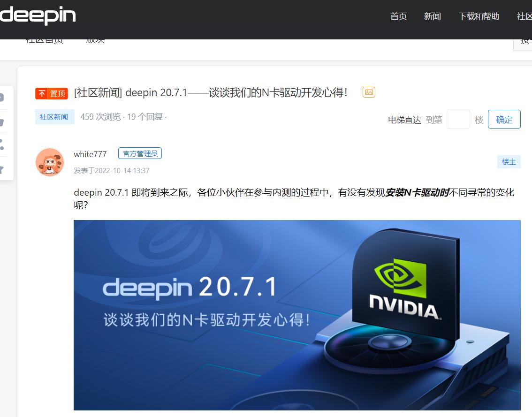
Task: Expand the 版块 section in breadcrumb
Action: coord(96,39)
